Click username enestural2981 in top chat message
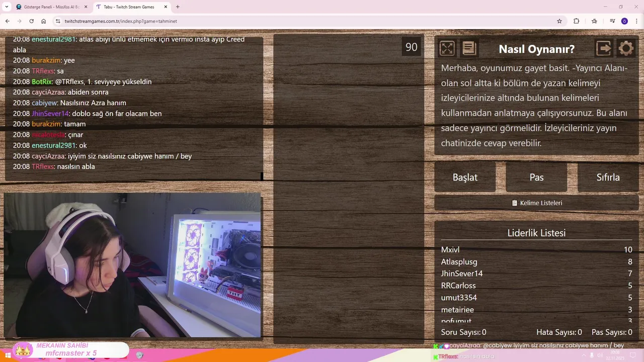Screen dimensions: 644x362 [54, 39]
